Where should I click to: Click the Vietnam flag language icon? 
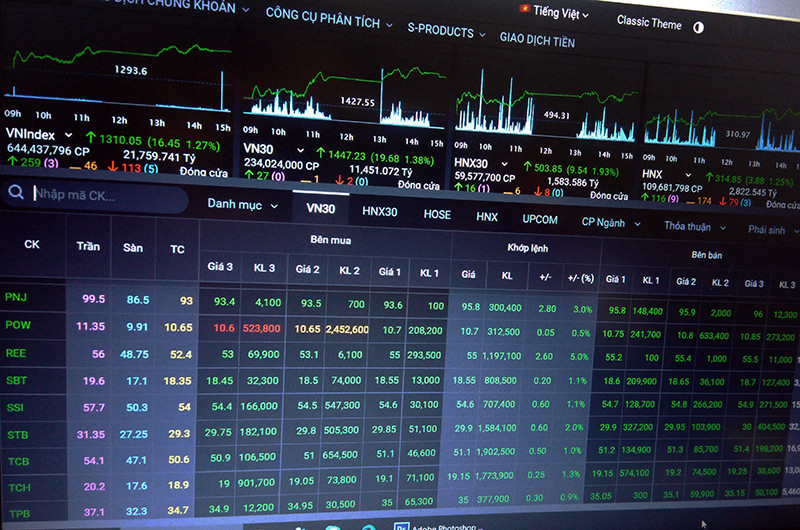pos(522,8)
